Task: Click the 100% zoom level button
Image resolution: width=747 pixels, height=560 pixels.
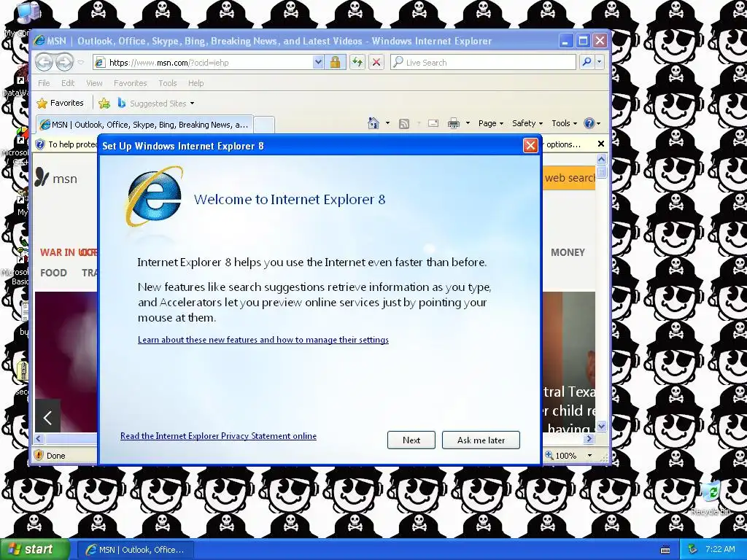Action: 561,456
